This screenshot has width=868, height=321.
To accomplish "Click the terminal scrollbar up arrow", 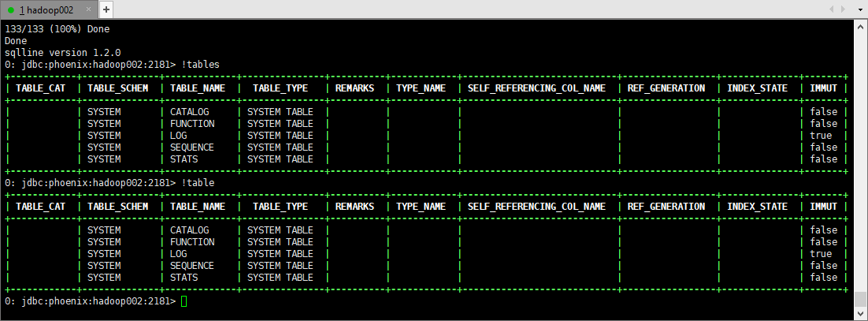I will point(859,26).
